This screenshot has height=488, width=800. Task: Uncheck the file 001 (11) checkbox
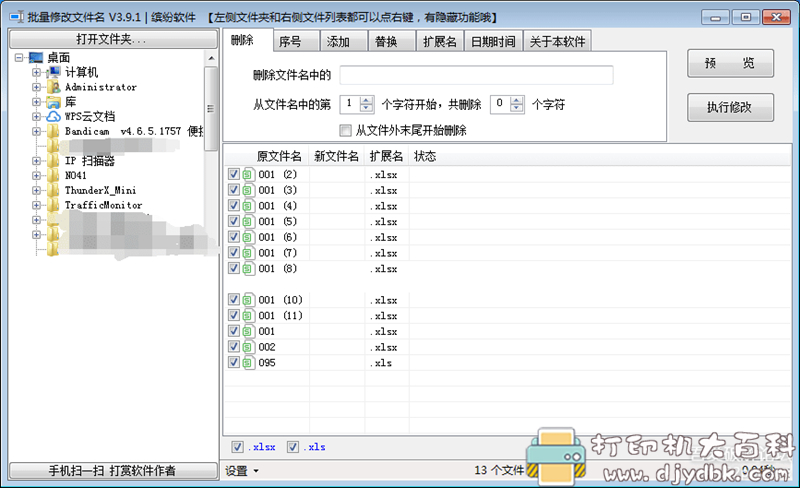(x=234, y=315)
